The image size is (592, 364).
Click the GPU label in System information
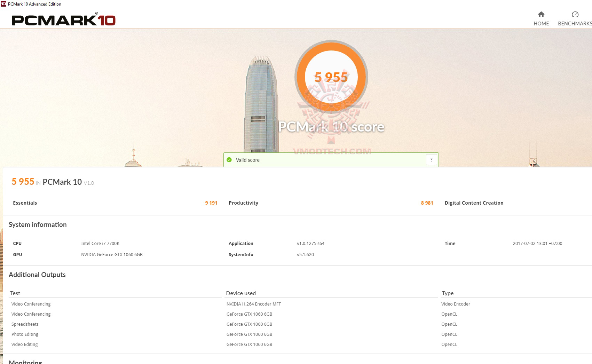pos(17,255)
